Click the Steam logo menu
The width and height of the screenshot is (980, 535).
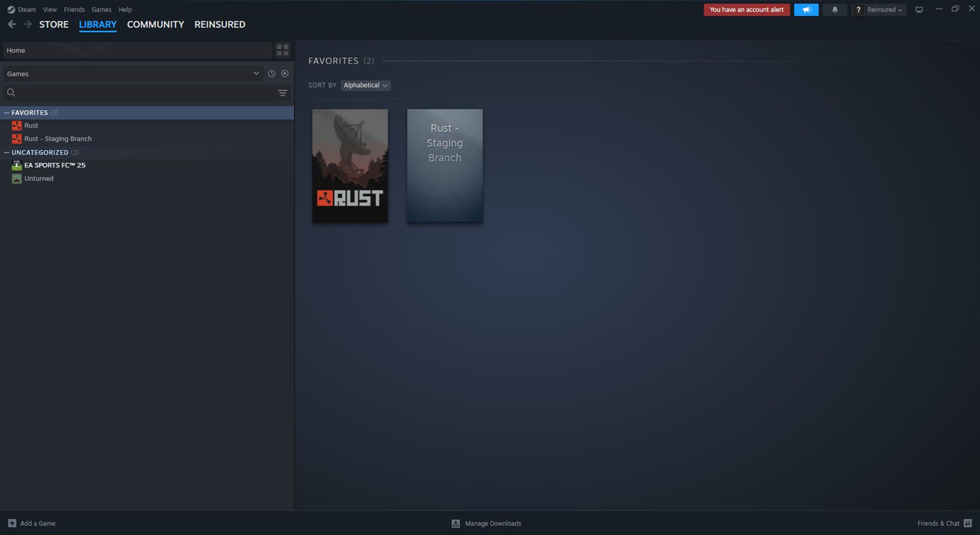[x=21, y=10]
